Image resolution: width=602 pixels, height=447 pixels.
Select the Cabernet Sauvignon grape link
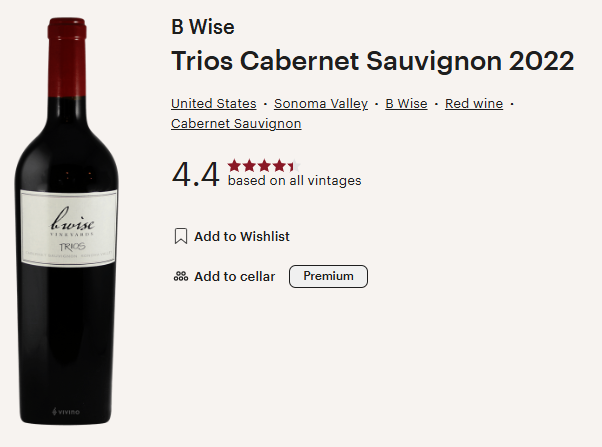(236, 124)
